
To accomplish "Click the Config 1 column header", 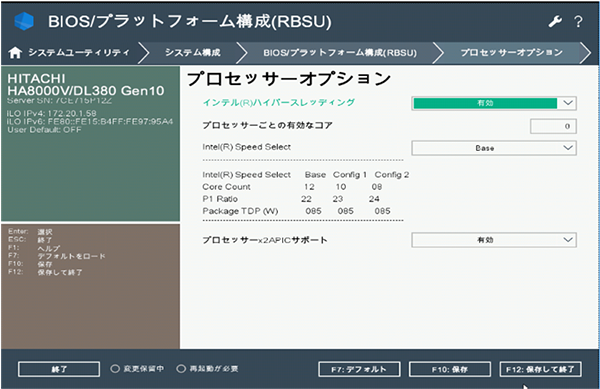I will (x=350, y=175).
